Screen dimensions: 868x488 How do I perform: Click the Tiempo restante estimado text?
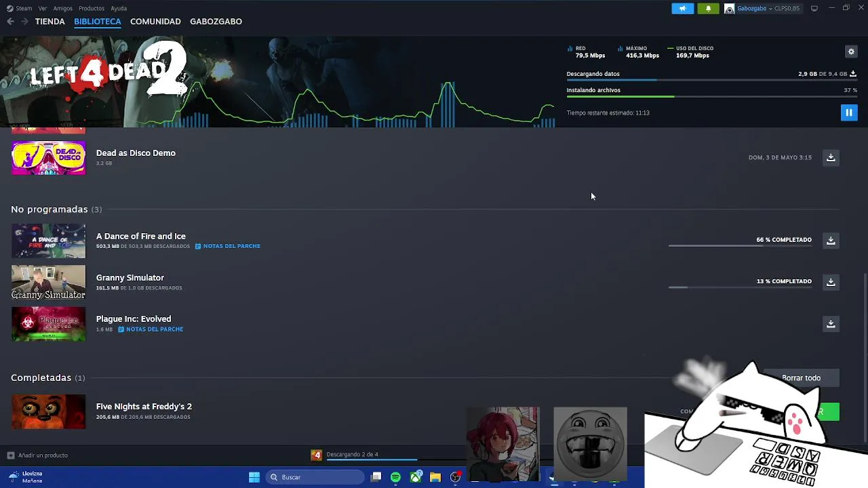608,113
